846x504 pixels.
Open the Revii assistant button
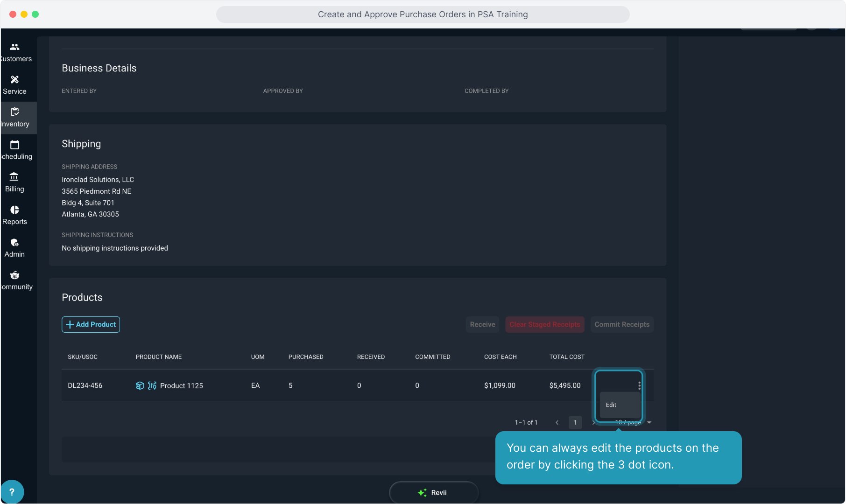click(x=433, y=493)
